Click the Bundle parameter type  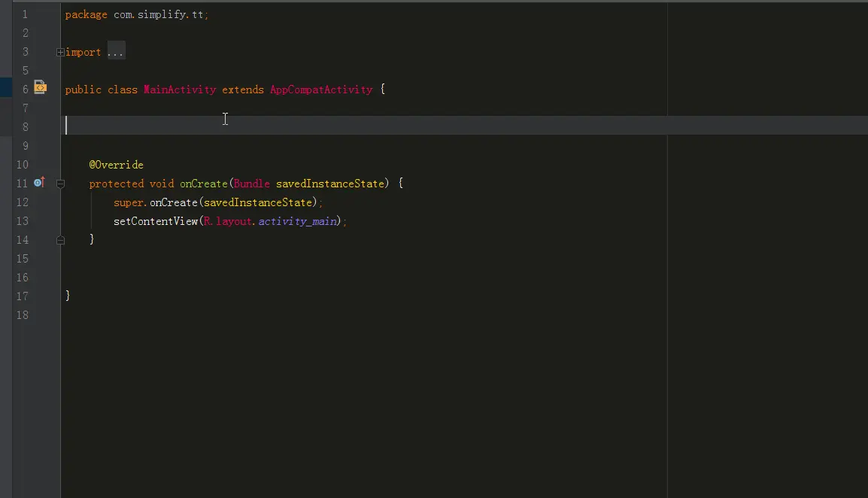pos(252,184)
